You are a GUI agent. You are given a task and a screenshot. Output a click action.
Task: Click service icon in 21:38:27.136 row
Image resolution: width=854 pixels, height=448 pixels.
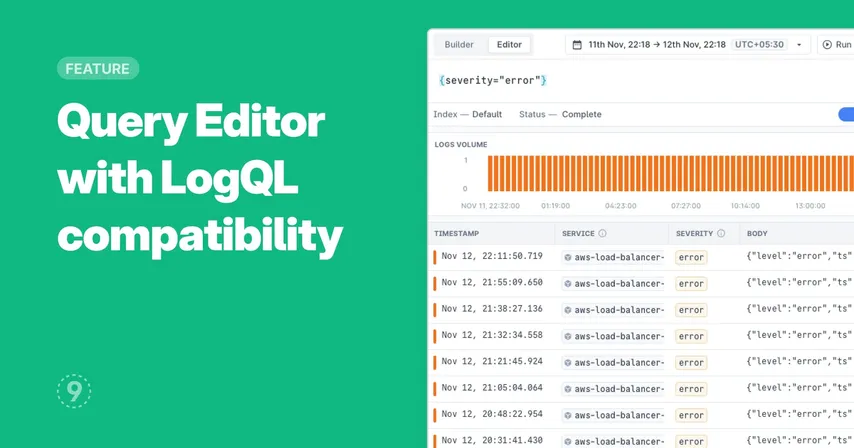tap(568, 310)
